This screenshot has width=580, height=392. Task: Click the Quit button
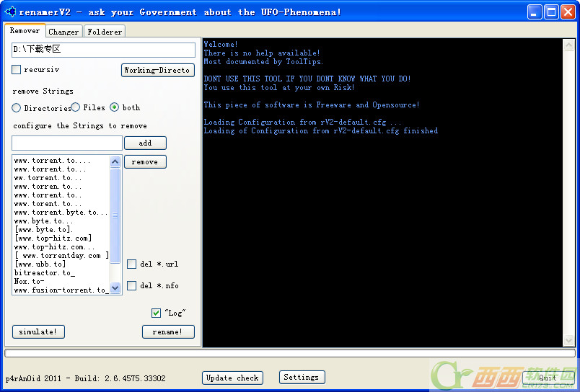pos(548,378)
